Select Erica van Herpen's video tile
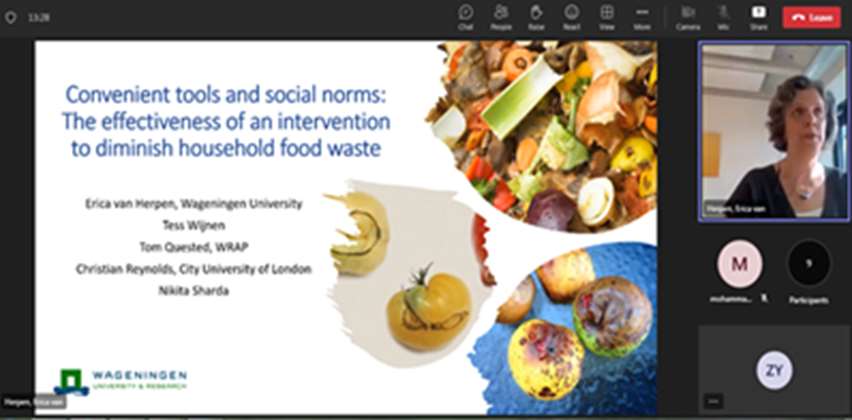This screenshot has width=852, height=420. pos(774,131)
